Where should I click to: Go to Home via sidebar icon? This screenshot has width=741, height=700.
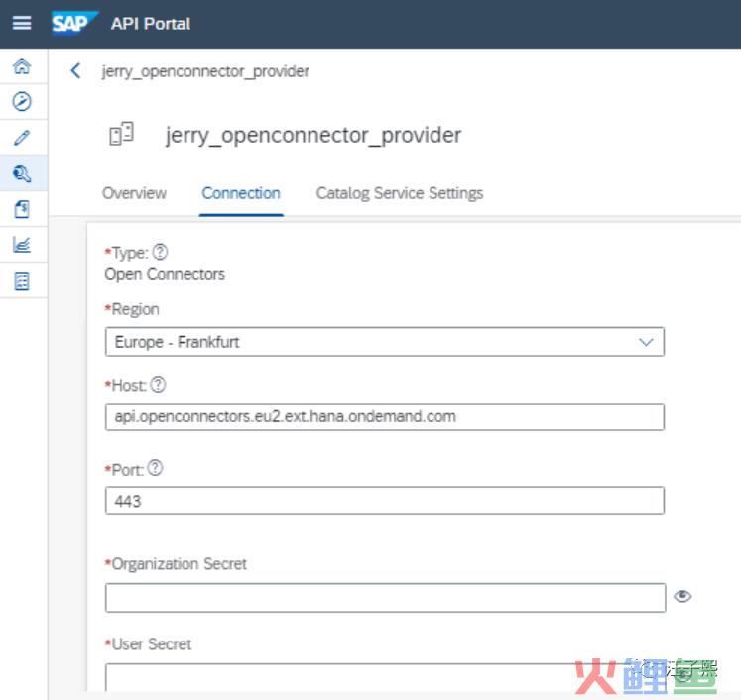[22, 66]
